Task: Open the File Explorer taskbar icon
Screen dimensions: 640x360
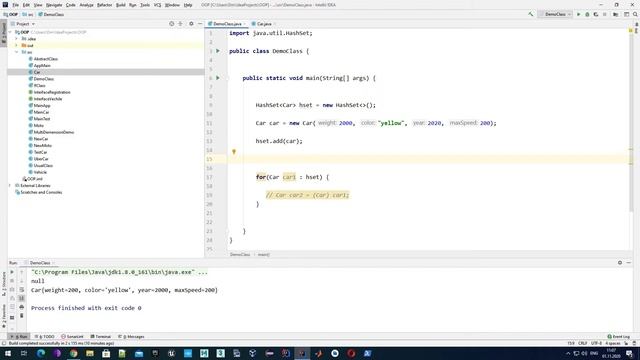Action: tap(90, 353)
